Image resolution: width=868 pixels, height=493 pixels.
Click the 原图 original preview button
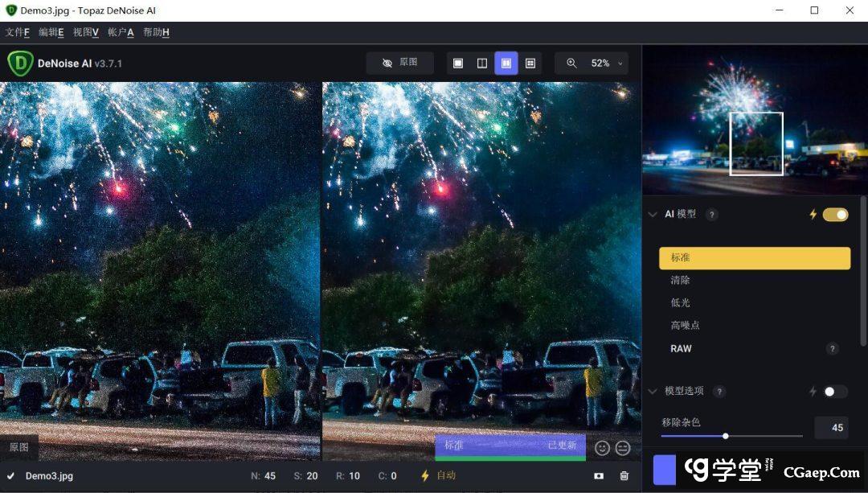[x=399, y=63]
